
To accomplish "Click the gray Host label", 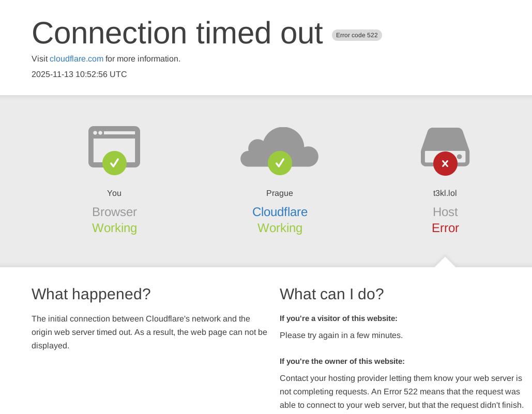I will 445,212.
